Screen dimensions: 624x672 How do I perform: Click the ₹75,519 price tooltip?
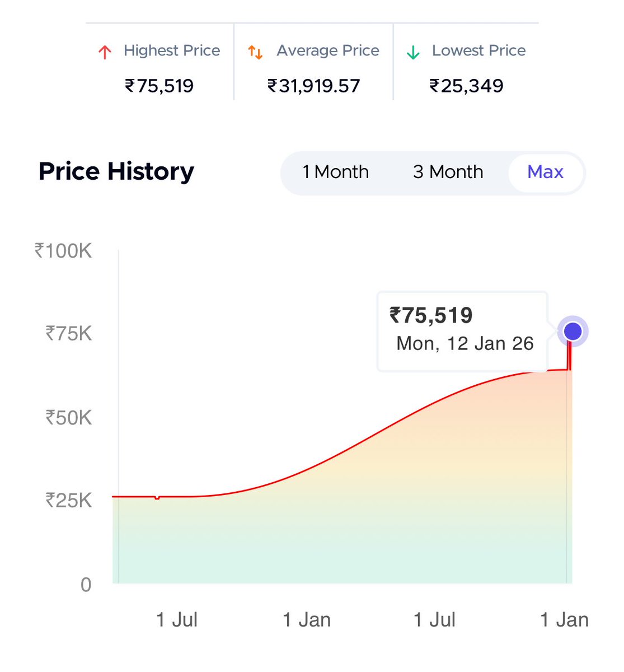462,331
